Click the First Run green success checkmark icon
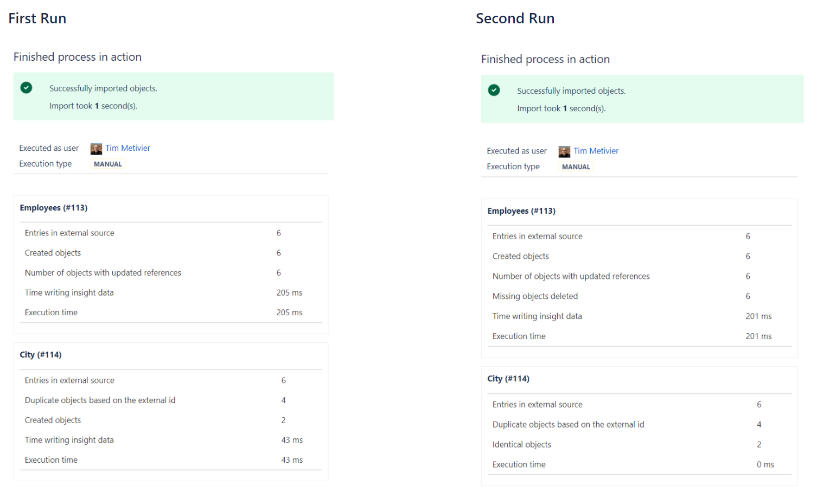Viewport: 817px width, 504px height. (x=26, y=87)
